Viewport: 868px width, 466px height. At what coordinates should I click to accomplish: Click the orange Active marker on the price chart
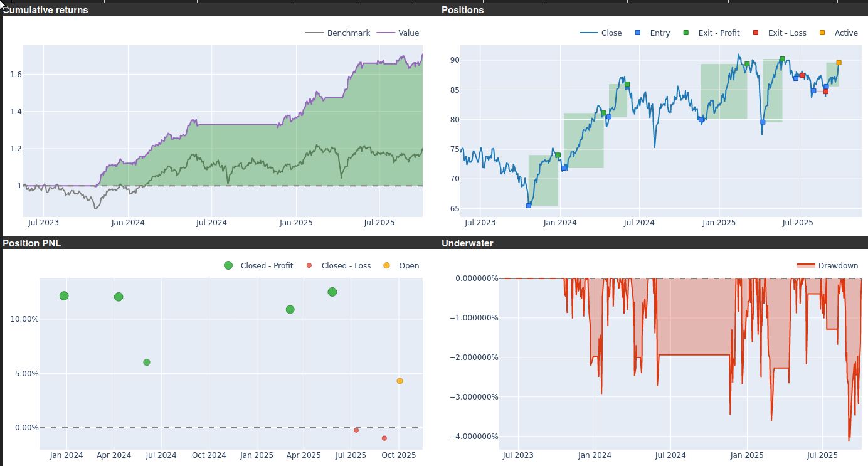point(839,63)
